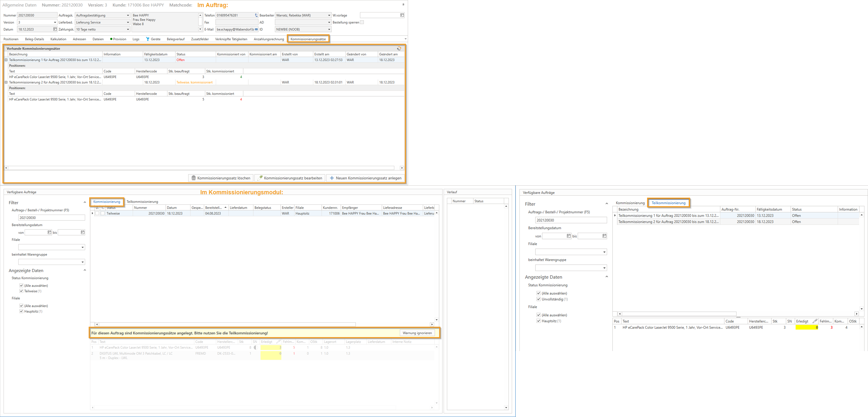Uncheck the Unvollständig status filter
Image resolution: width=868 pixels, height=417 pixels.
[x=538, y=299]
